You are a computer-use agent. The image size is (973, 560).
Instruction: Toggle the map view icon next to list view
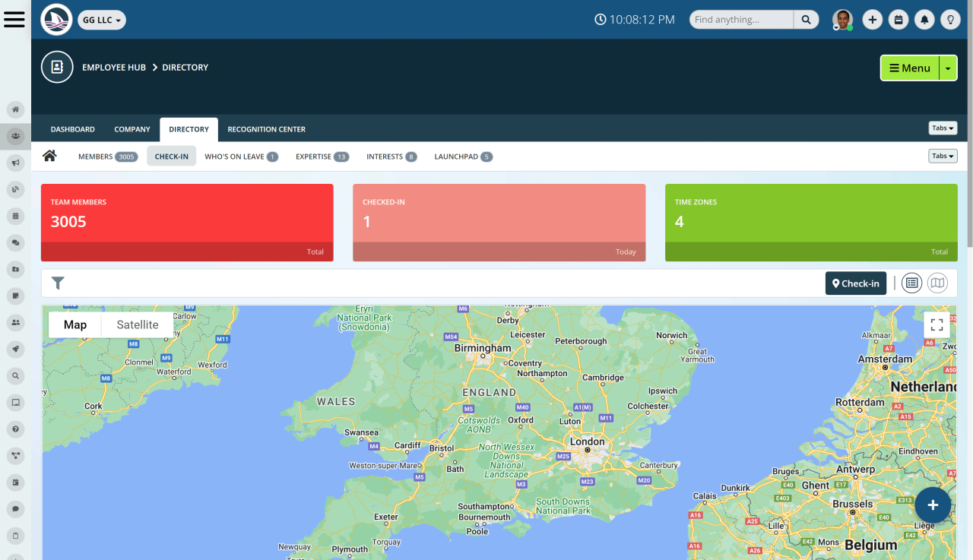937,282
